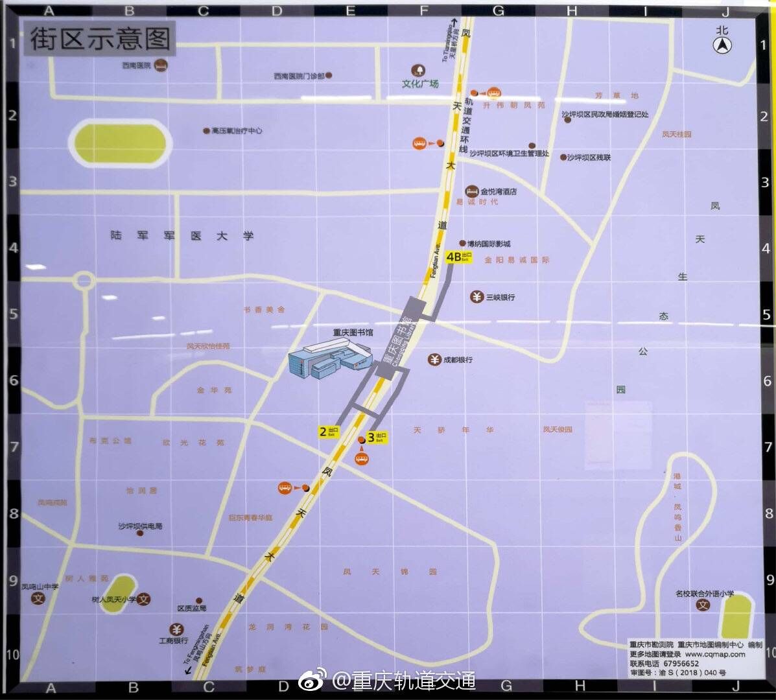Viewport: 776px width, 700px height.
Task: Click the Weibo logo in the watermark
Action: [x=313, y=681]
